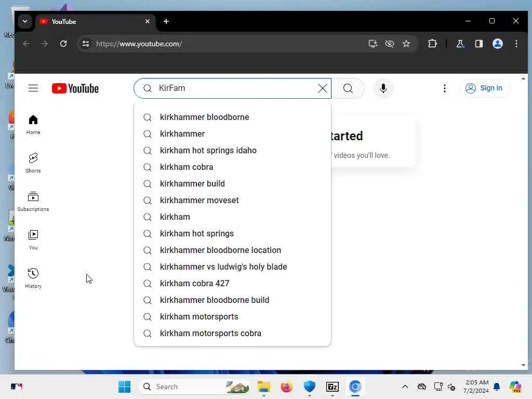The image size is (532, 399).
Task: Select the YouTube browser tab
Action: point(95,21)
